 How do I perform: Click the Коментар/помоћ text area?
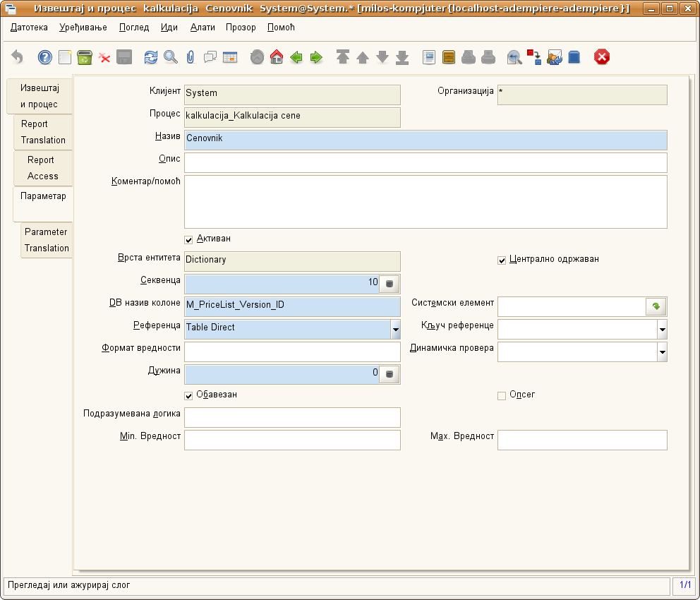point(426,202)
